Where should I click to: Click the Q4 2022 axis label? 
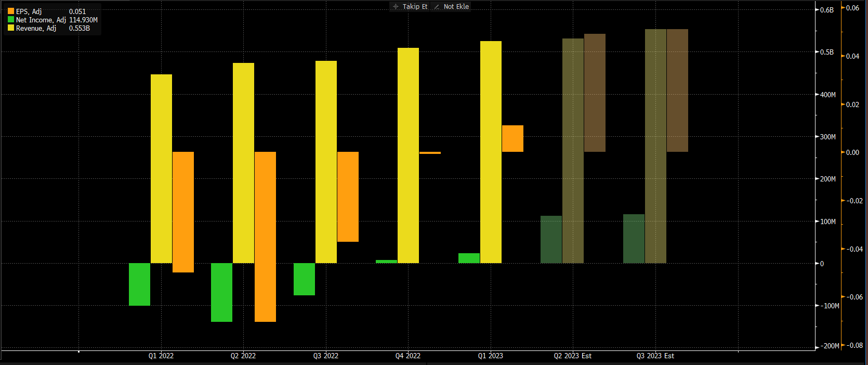point(408,356)
